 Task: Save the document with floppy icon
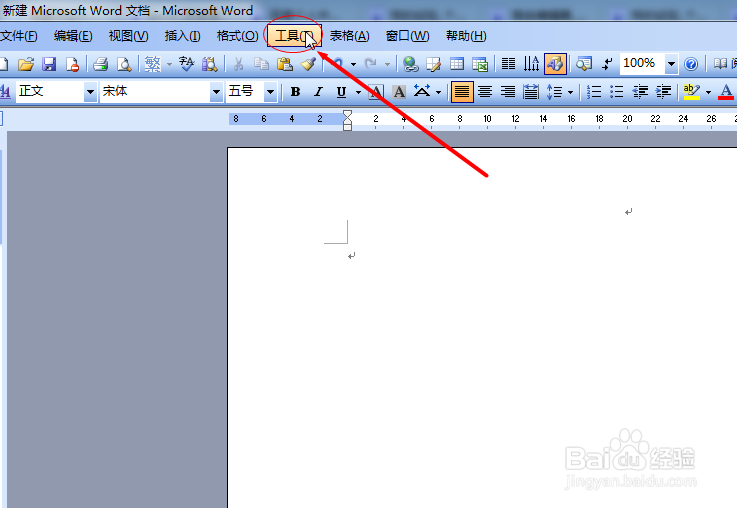click(49, 64)
